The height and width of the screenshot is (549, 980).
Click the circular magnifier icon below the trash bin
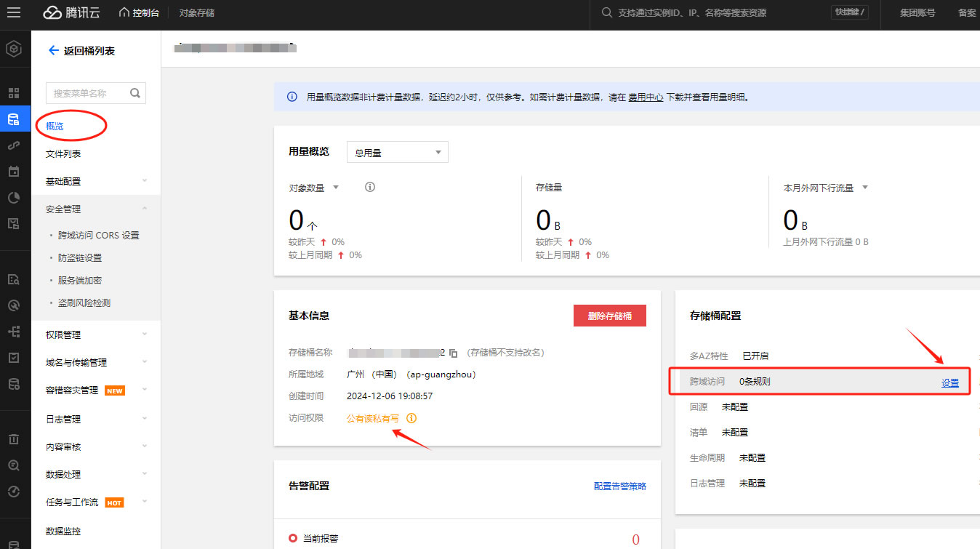tap(14, 465)
